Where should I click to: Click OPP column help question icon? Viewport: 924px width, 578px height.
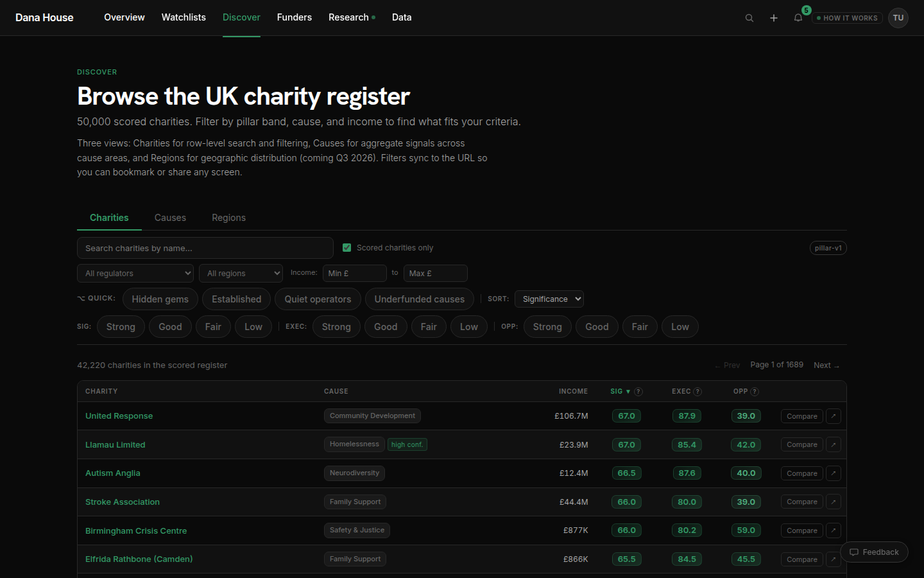tap(755, 392)
